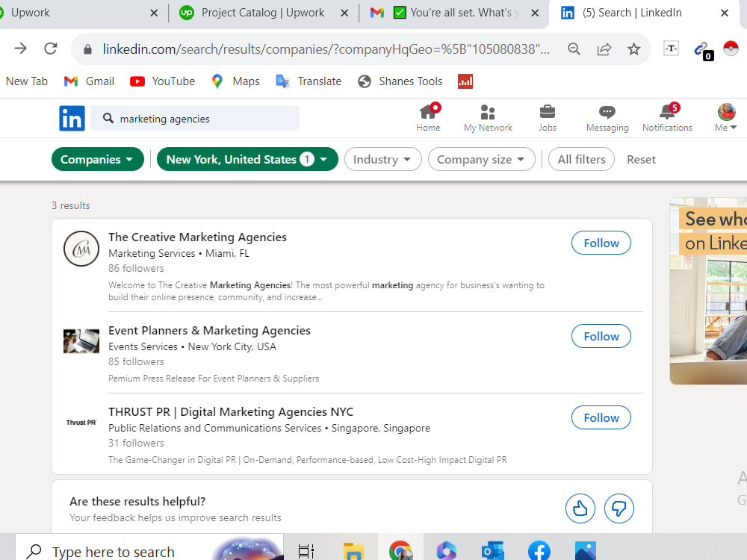
Task: Open Chrome from taskbar
Action: coord(400,551)
